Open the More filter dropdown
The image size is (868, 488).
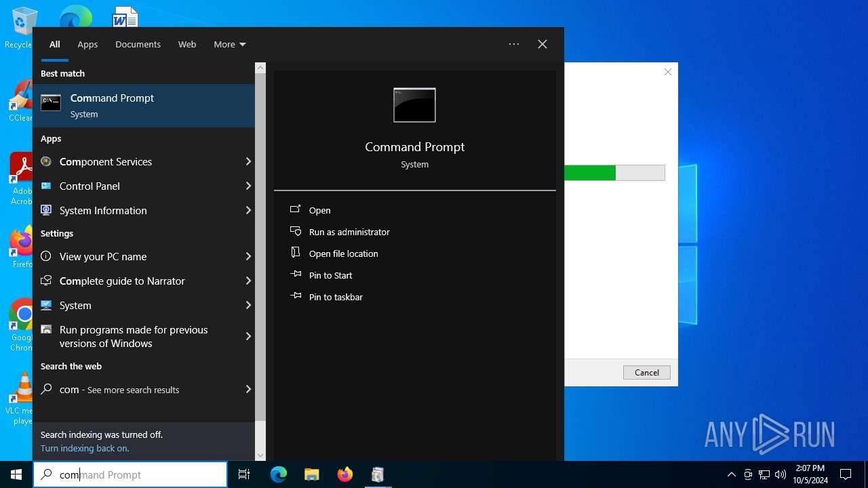pos(229,44)
